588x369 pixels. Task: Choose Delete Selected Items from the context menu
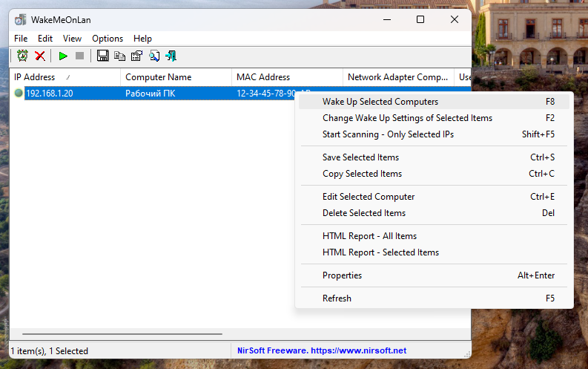[x=435, y=213]
